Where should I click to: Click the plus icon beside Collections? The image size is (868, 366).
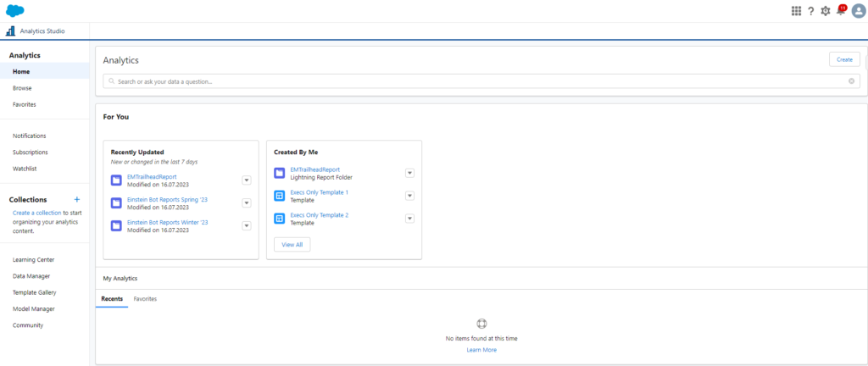77,200
